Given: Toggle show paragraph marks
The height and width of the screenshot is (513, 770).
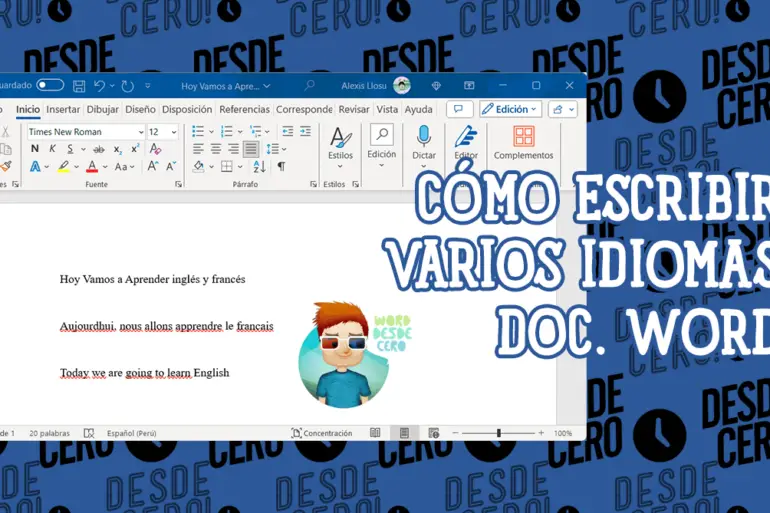Looking at the screenshot, I should pos(281,166).
